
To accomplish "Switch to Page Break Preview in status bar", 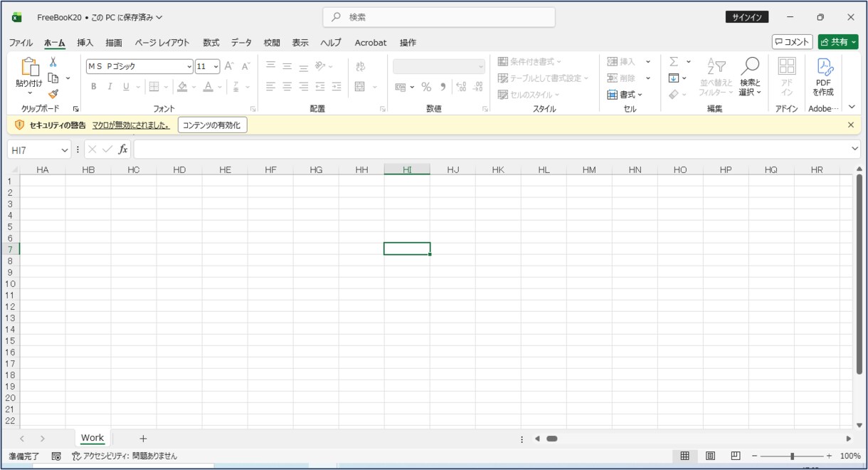I will [736, 456].
